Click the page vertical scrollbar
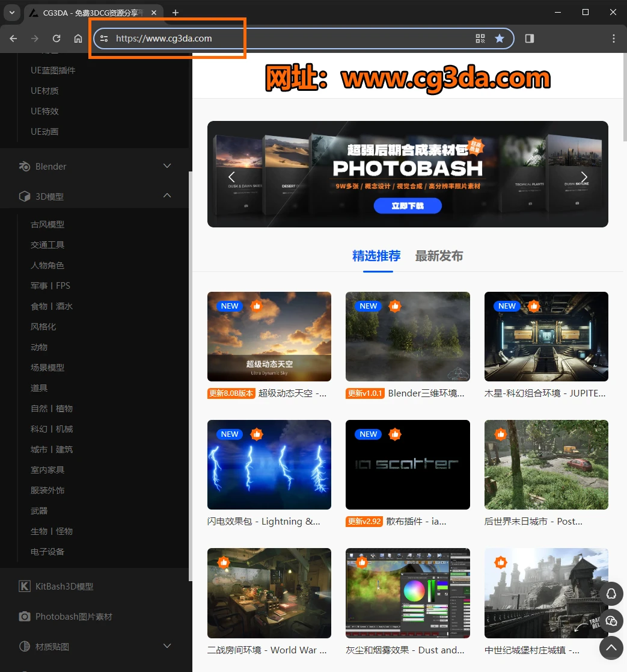 625,97
